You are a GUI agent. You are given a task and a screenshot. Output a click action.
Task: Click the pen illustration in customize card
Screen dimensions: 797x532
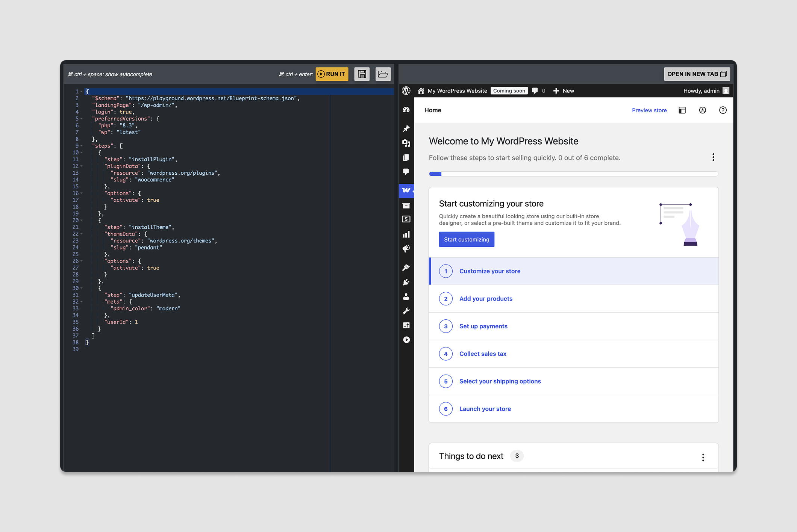click(680, 224)
